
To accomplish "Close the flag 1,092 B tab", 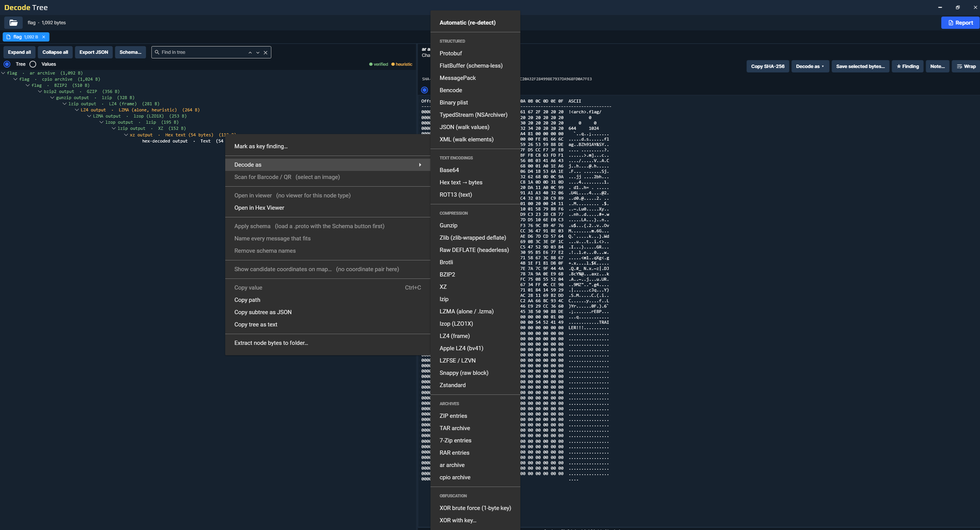I will [x=43, y=37].
